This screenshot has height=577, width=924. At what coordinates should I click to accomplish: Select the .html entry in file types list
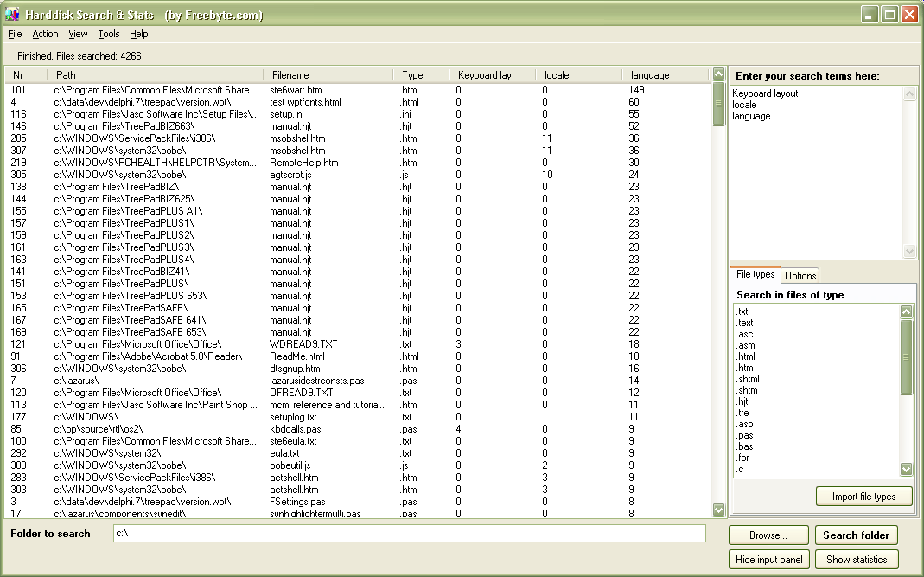pyautogui.click(x=745, y=356)
